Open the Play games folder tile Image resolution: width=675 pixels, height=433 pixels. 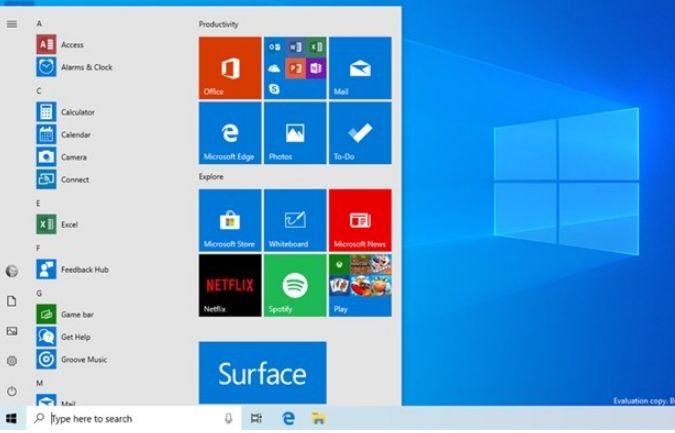360,285
